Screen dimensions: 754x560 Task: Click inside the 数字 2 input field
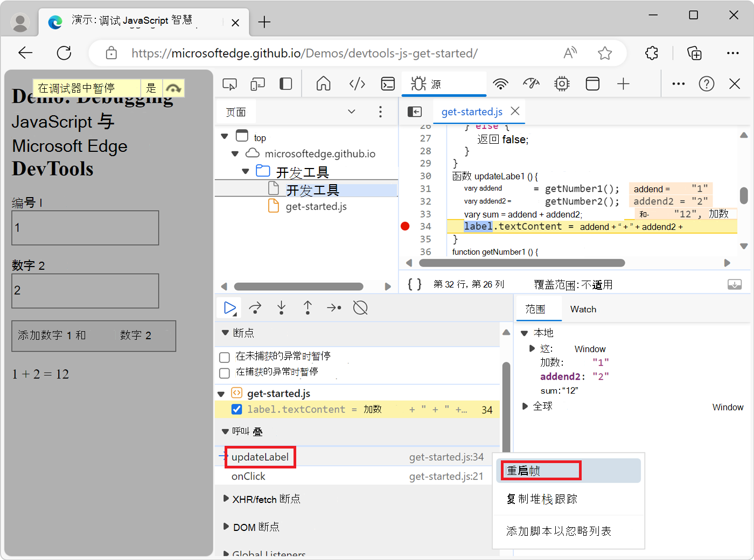pyautogui.click(x=85, y=291)
